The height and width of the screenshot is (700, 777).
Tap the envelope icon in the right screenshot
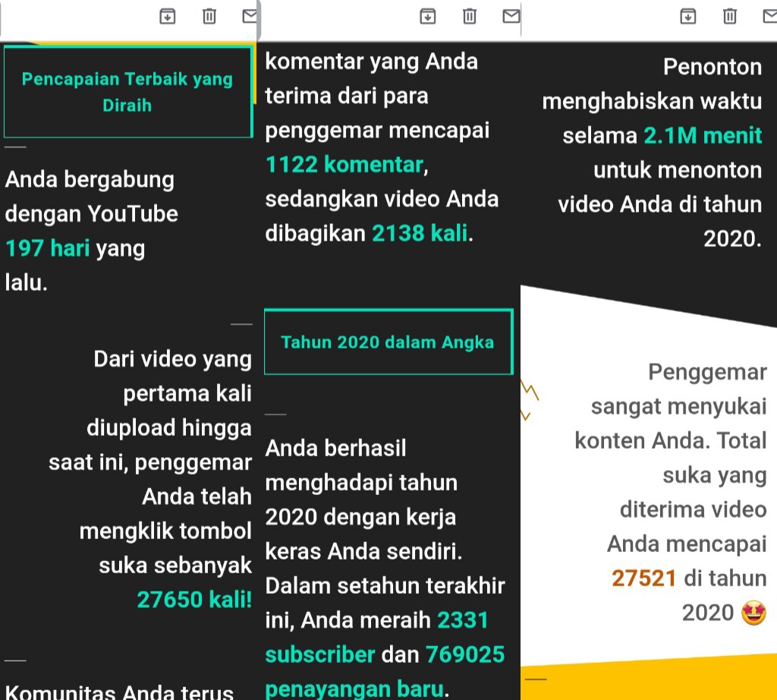pyautogui.click(x=769, y=17)
